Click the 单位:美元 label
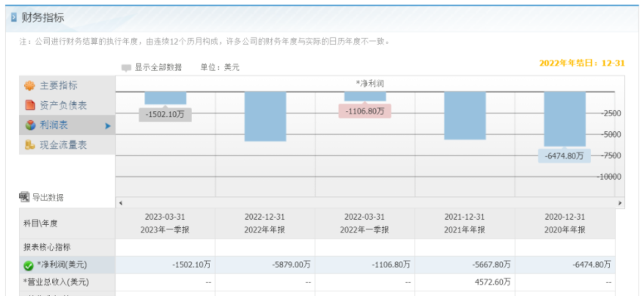The image size is (644, 299). (x=220, y=68)
